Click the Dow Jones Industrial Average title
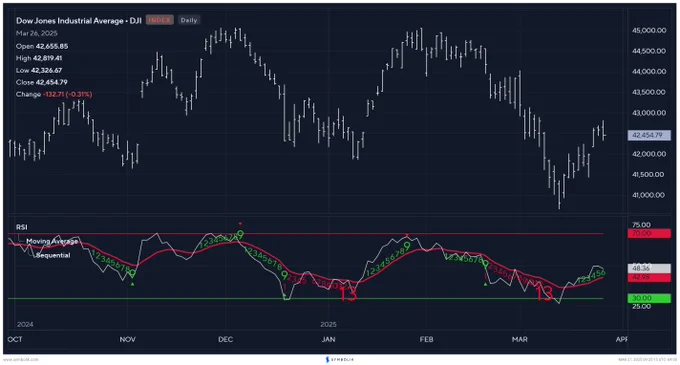Viewport: 680px width, 365px height. 79,20
